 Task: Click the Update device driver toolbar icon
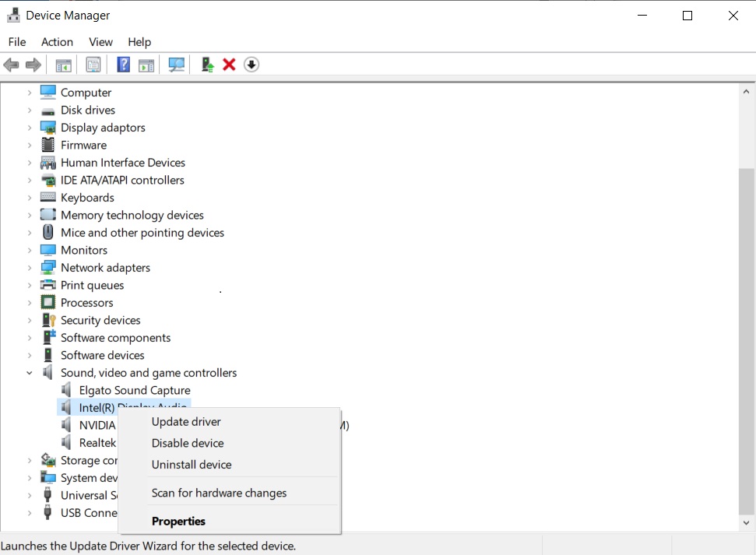[x=207, y=65]
